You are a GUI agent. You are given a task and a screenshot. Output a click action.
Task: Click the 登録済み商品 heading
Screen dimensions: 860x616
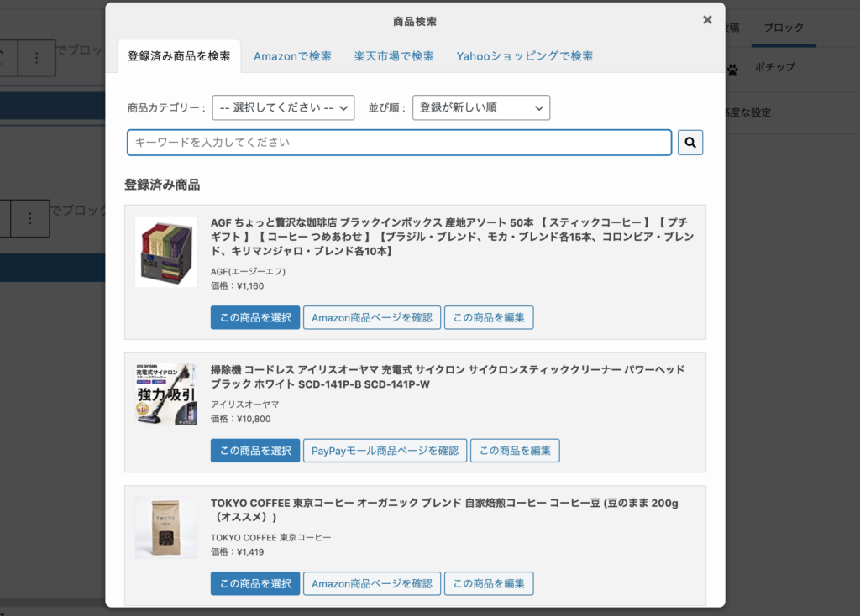click(162, 185)
